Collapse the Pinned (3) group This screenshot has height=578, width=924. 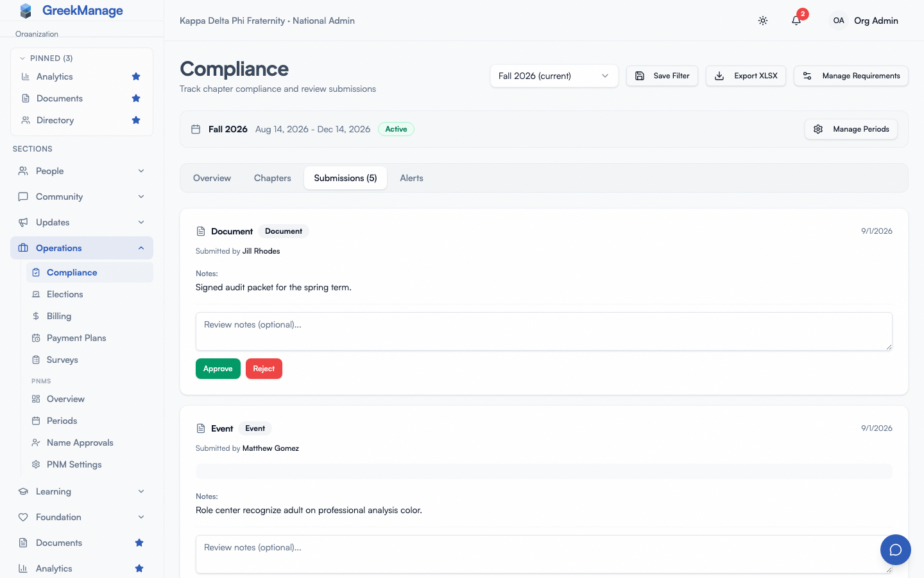click(x=46, y=58)
